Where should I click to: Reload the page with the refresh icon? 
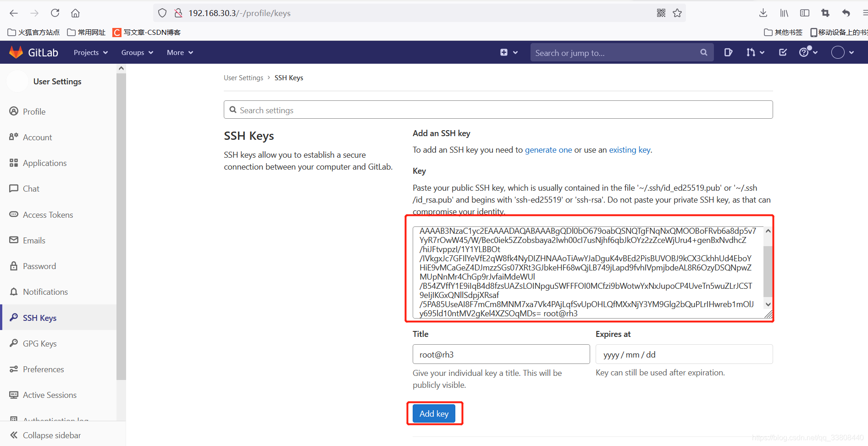[55, 13]
